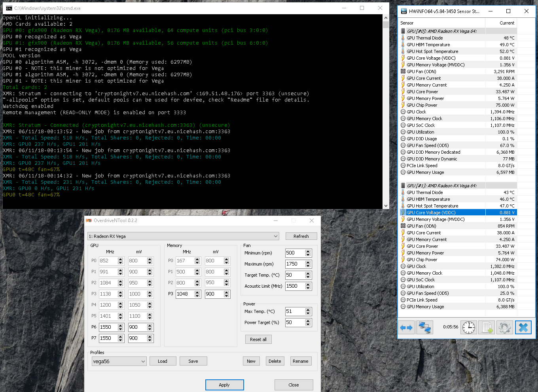Increase Power Max Temp with up stepper

[x=308, y=310]
